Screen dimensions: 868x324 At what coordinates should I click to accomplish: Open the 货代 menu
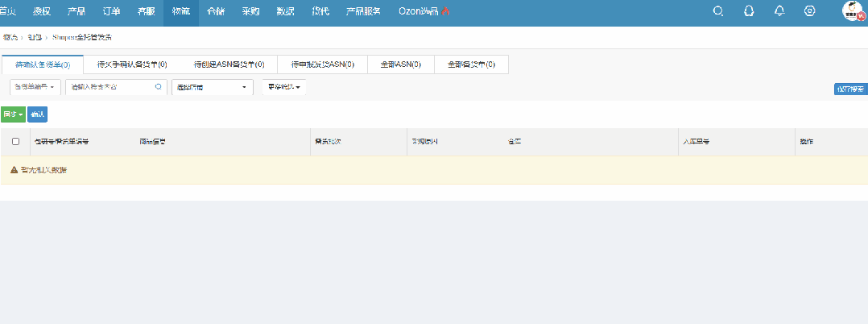320,11
